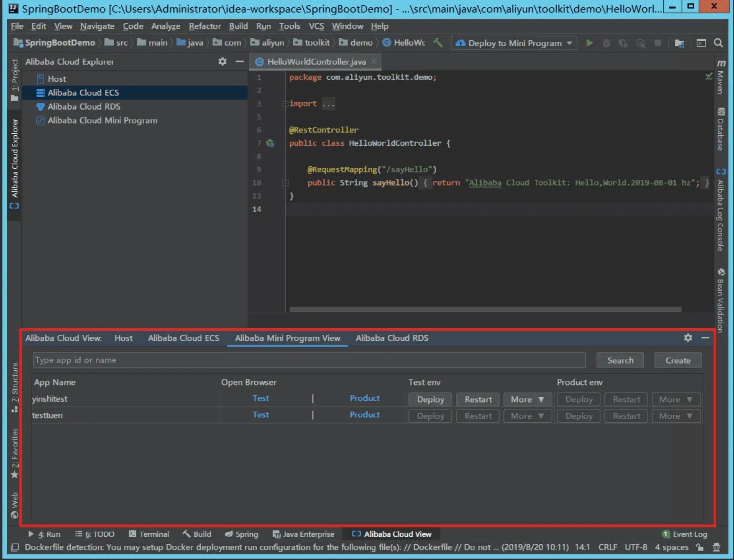Click the CRLF line separator entry
The height and width of the screenshot is (560, 734).
[x=608, y=547]
